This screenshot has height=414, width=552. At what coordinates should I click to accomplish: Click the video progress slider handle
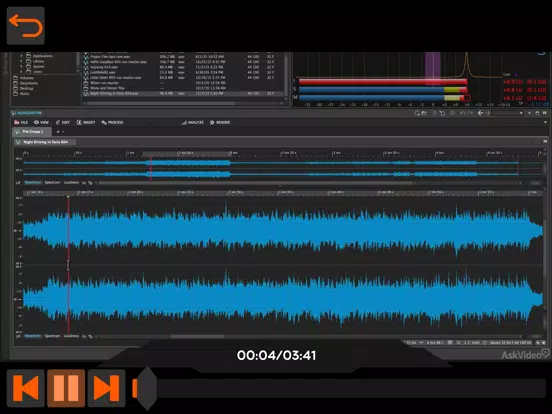pos(146,388)
